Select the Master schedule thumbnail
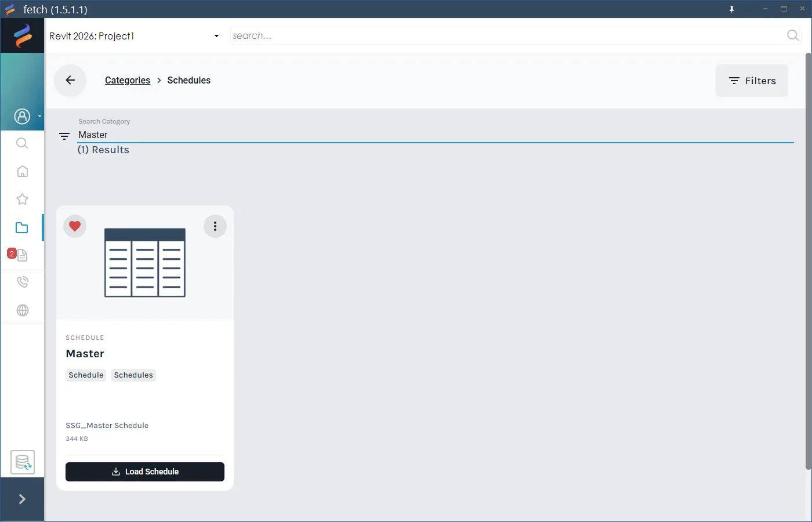The image size is (812, 522). point(145,262)
